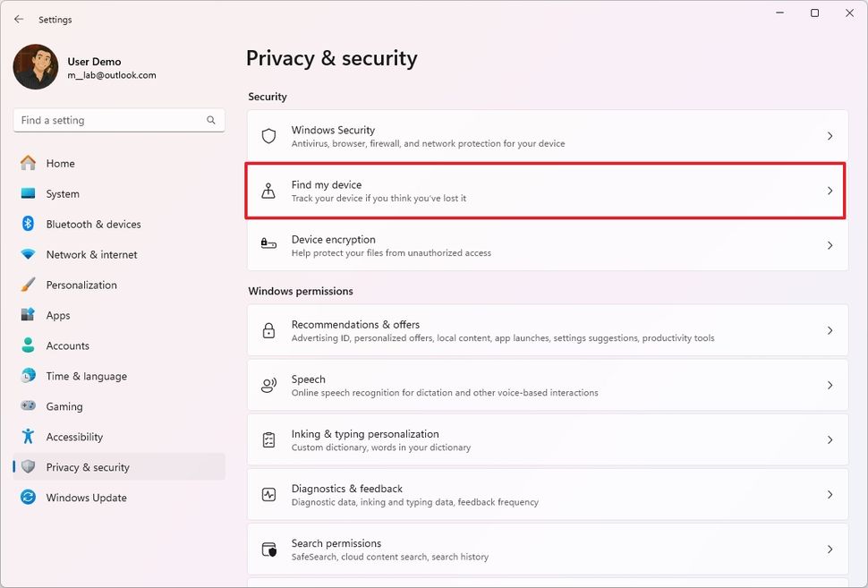Viewport: 868px width, 588px height.
Task: Expand the Windows Security row chevron
Action: (830, 135)
